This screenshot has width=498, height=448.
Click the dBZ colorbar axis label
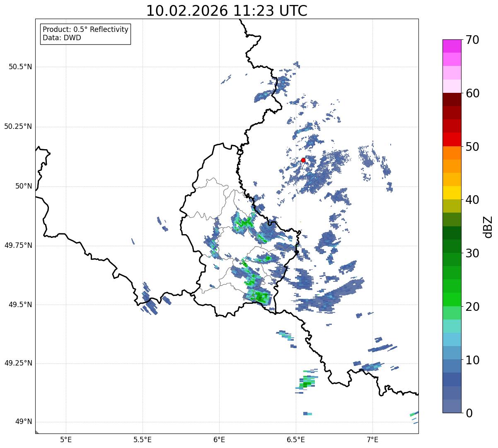tap(488, 226)
